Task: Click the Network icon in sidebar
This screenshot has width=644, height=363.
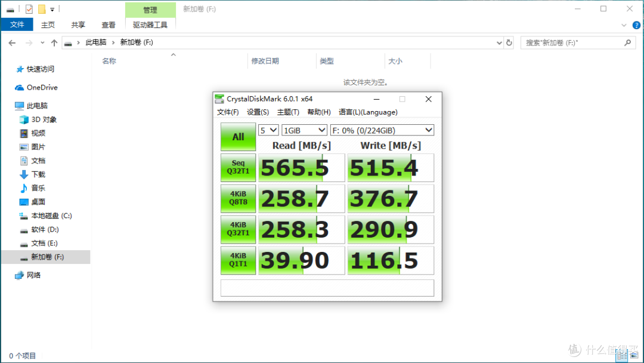Action: [x=19, y=275]
